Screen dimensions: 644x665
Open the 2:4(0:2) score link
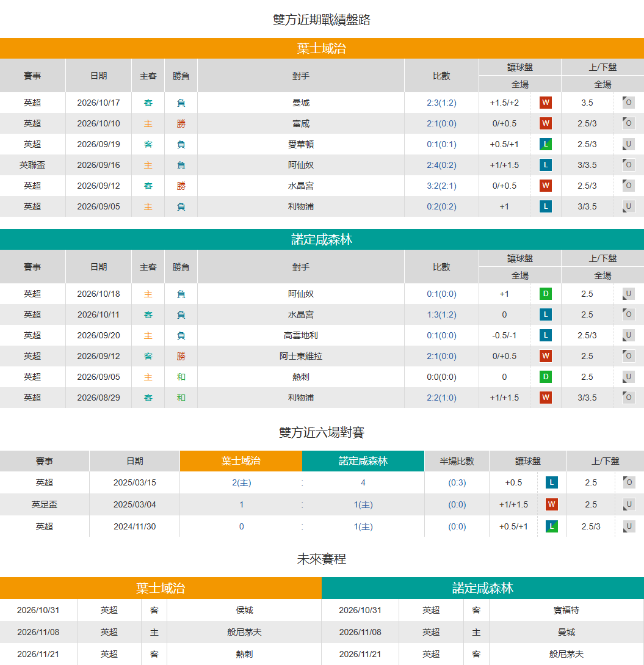(441, 165)
